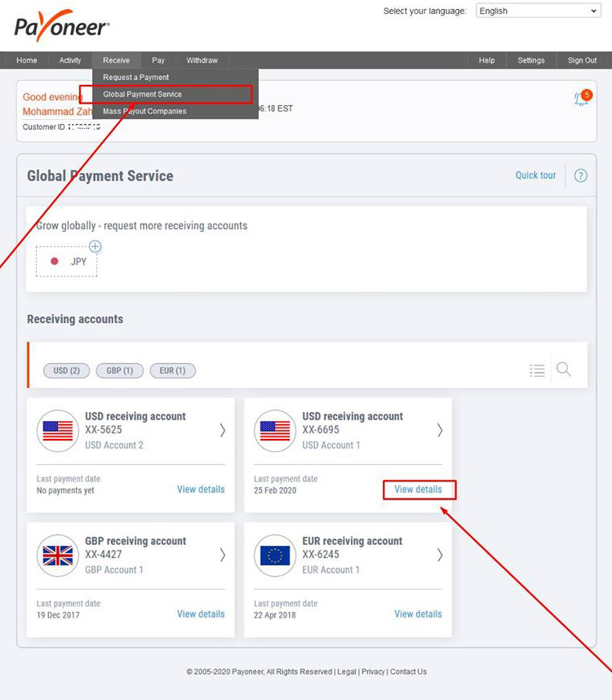
Task: Click the '25 Feb 2020' payment date
Action: (275, 490)
